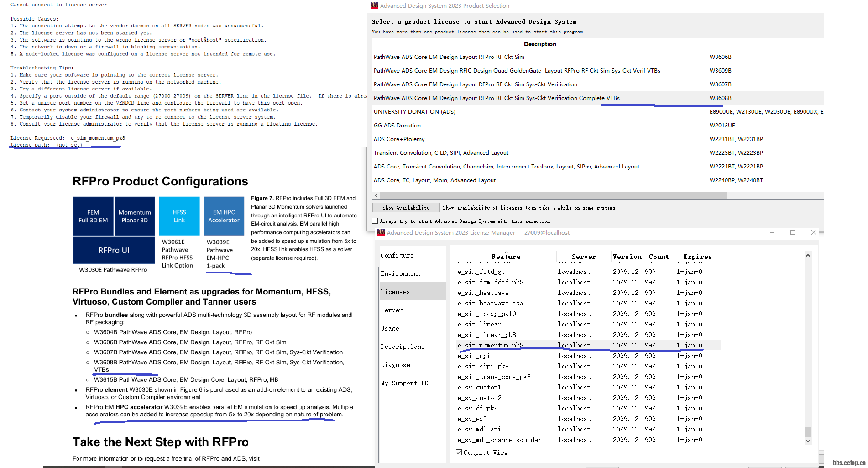
Task: Click left arrow of product list horizontal scrollbar
Action: pos(376,195)
